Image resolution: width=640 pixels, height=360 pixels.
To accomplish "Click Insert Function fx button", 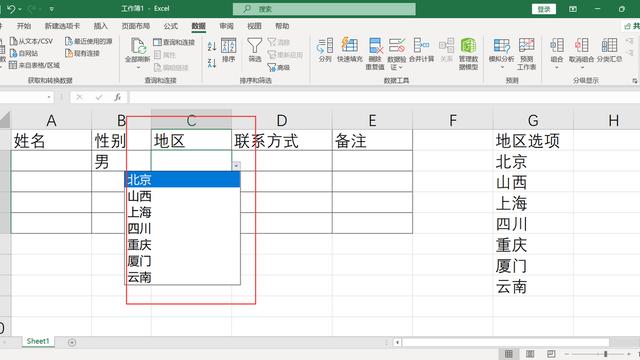I will click(118, 97).
